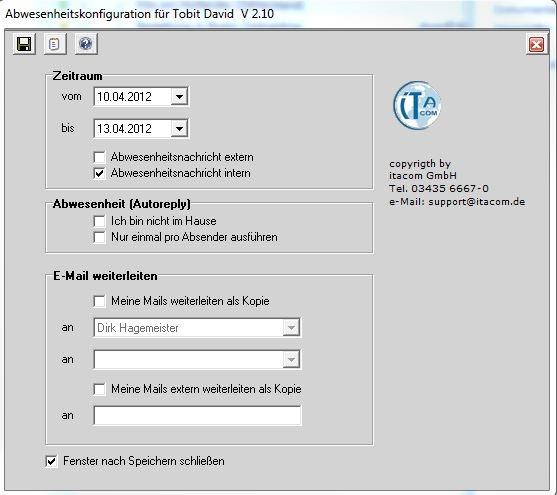Enable Meine Mails extern weiterleiten als Kopie
Image resolution: width=557 pixels, height=495 pixels.
[99, 389]
